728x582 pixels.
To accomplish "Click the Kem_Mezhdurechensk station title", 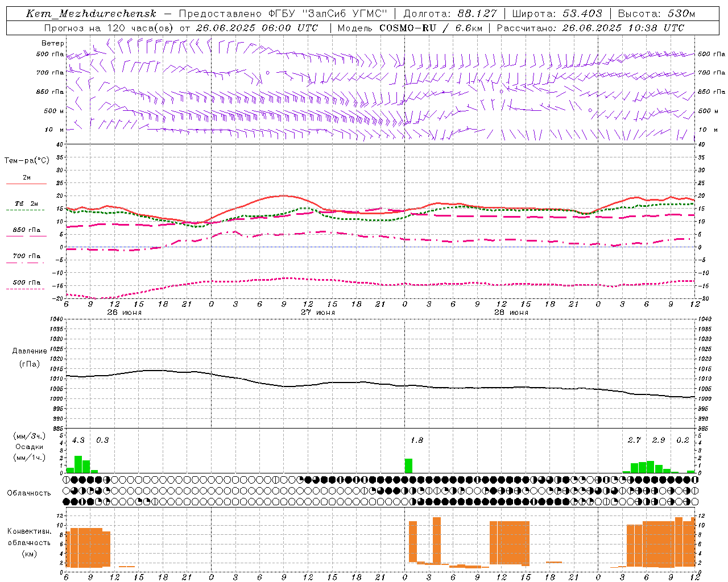I will pos(91,14).
